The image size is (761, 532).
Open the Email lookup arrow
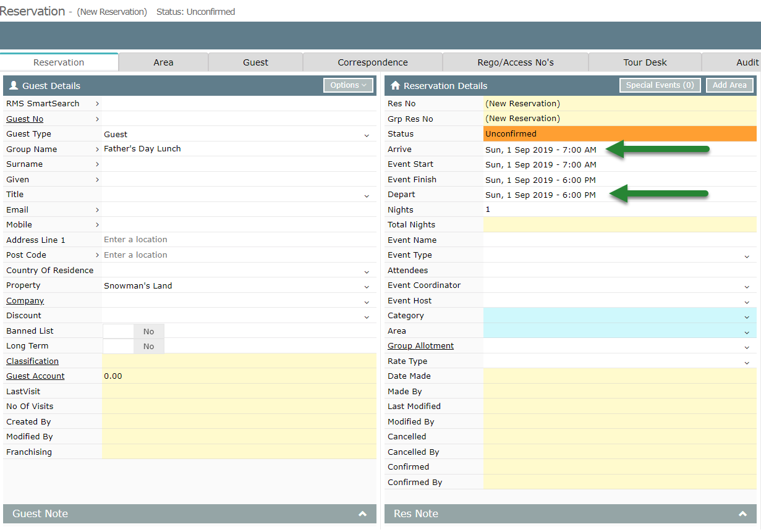[x=97, y=210]
